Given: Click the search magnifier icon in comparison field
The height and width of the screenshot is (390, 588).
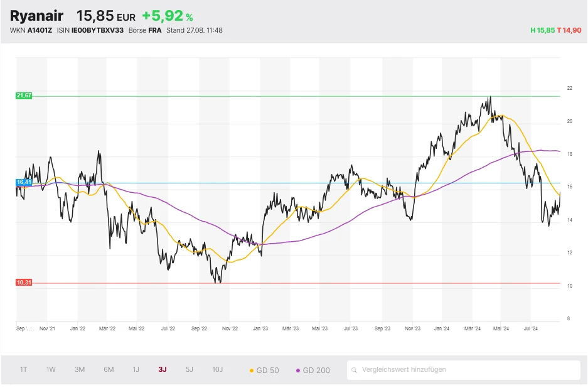Looking at the screenshot, I should point(355,370).
